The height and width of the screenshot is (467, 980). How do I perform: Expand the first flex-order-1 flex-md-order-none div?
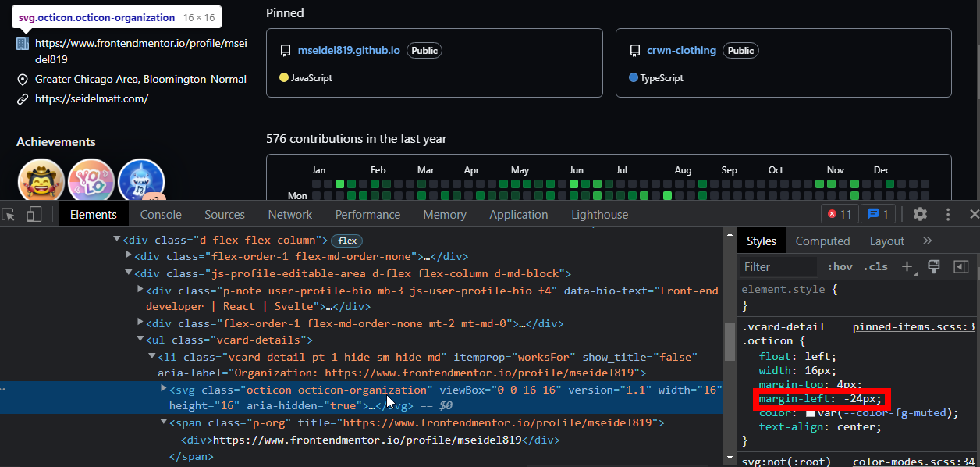tap(130, 256)
